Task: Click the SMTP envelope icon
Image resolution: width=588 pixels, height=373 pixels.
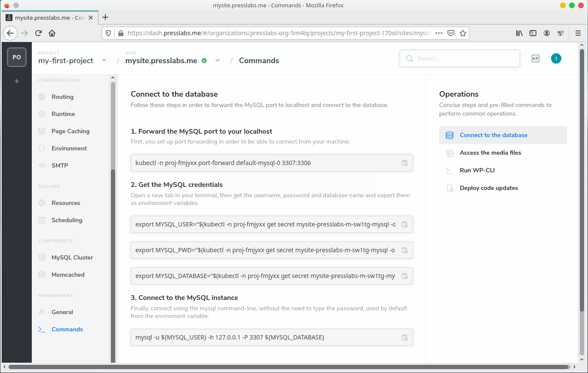Action: (42, 165)
